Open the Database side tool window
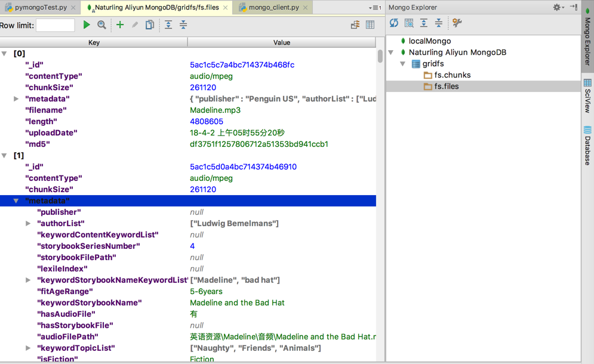Image resolution: width=594 pixels, height=364 pixels. pyautogui.click(x=587, y=146)
